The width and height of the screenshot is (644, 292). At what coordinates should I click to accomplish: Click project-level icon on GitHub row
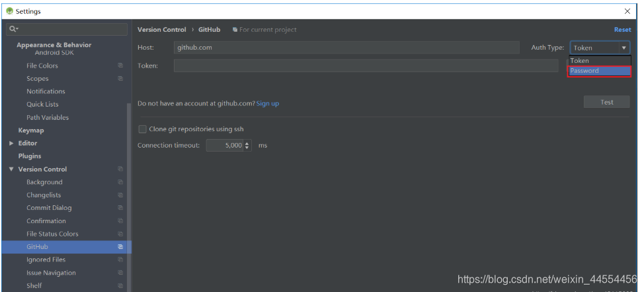pos(120,247)
